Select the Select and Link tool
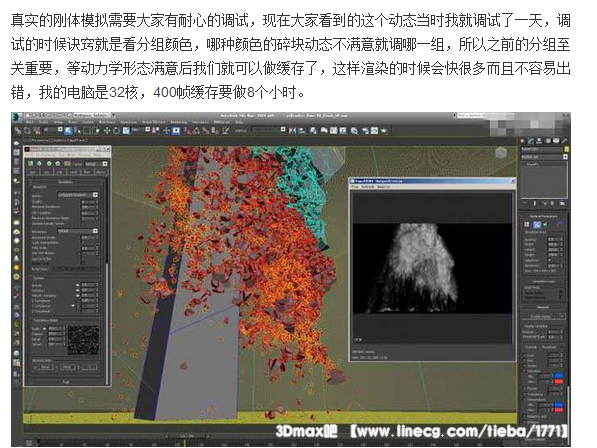597x448 pixels. (18, 131)
